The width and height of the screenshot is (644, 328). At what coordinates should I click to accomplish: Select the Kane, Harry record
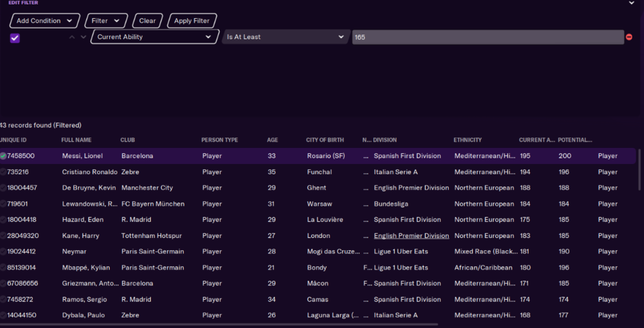(80, 236)
